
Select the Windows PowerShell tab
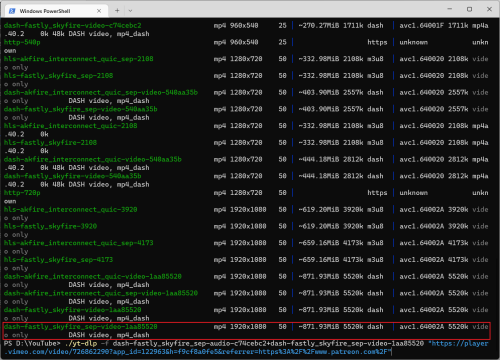point(56,11)
